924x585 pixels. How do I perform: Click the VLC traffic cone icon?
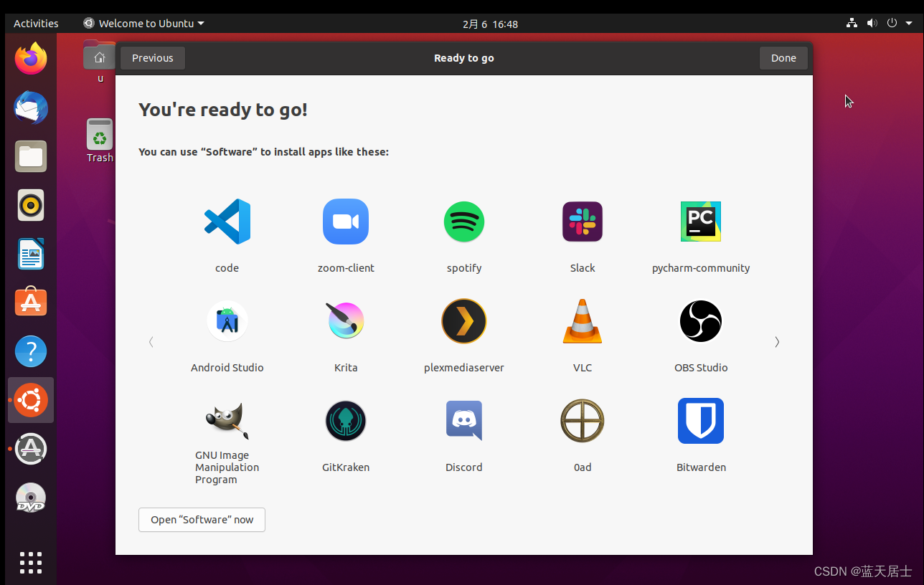(x=583, y=321)
